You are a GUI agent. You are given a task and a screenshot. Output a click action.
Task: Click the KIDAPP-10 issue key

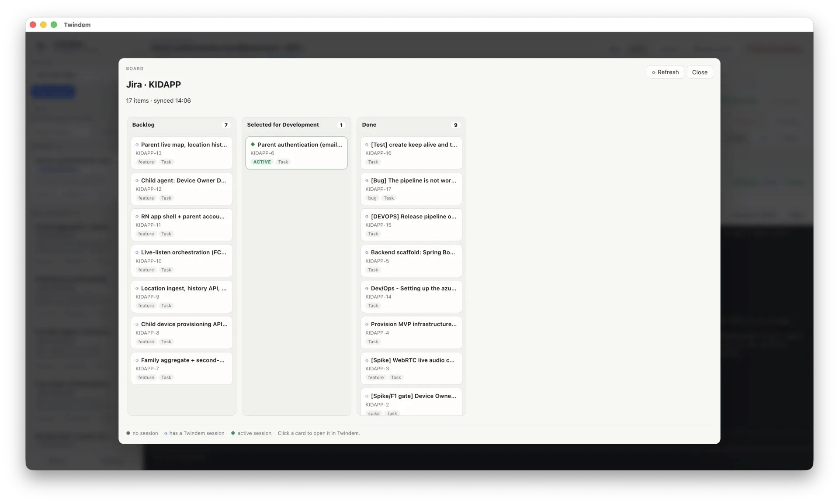tap(149, 261)
